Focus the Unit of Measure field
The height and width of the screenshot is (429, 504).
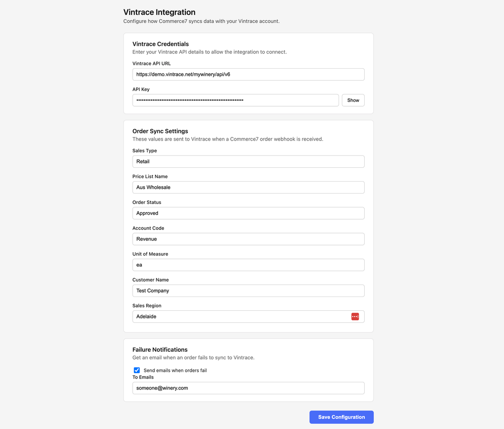(248, 265)
